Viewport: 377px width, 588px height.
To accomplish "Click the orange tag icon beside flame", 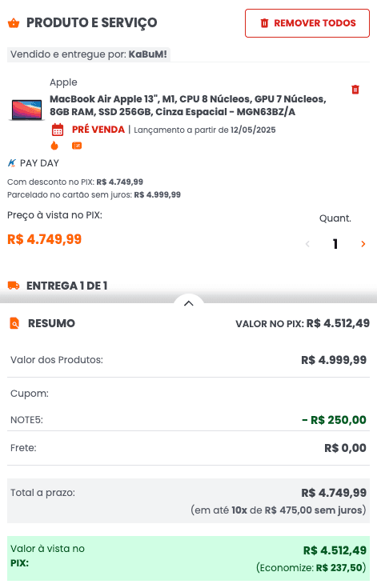I will [x=77, y=146].
